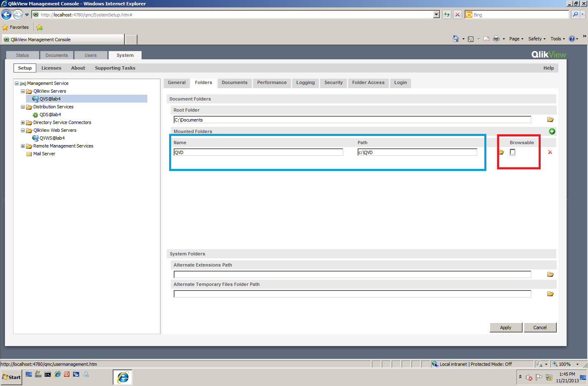Image resolution: width=588 pixels, height=386 pixels.
Task: Click the Apply button
Action: [506, 328]
